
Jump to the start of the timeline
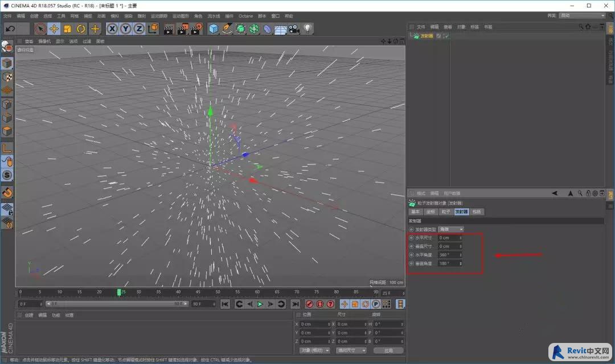click(x=225, y=304)
